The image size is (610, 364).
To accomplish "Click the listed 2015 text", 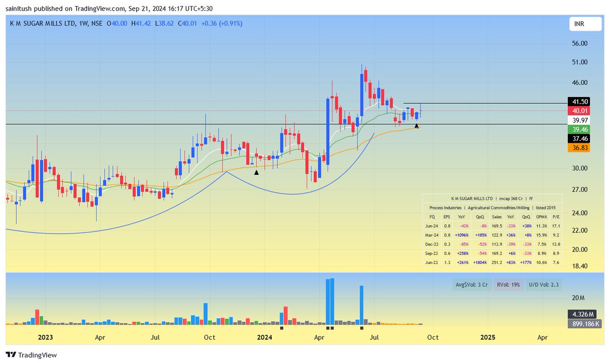I will (546, 208).
